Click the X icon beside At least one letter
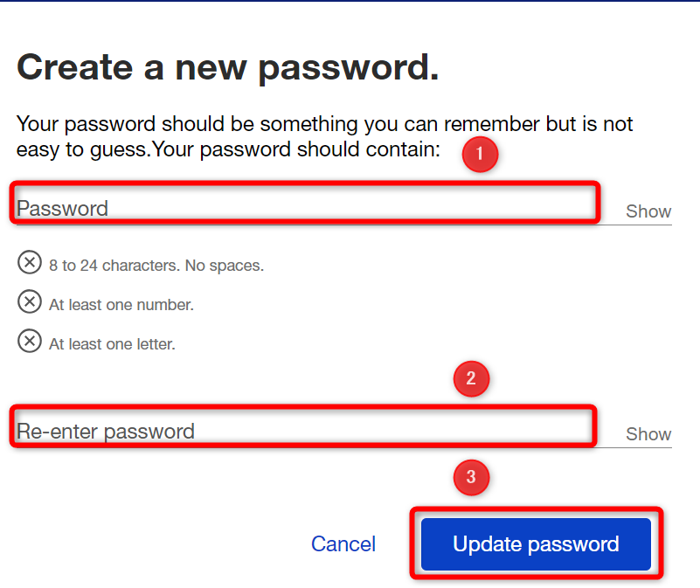 point(30,341)
